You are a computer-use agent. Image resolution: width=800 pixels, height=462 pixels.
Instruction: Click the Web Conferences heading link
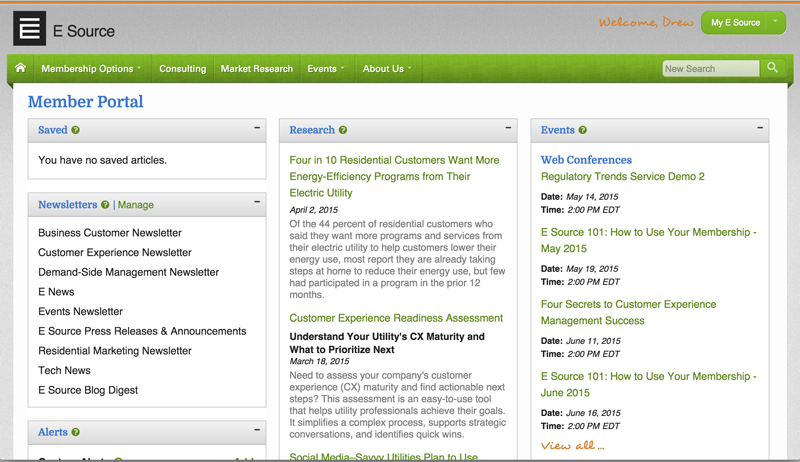point(586,160)
